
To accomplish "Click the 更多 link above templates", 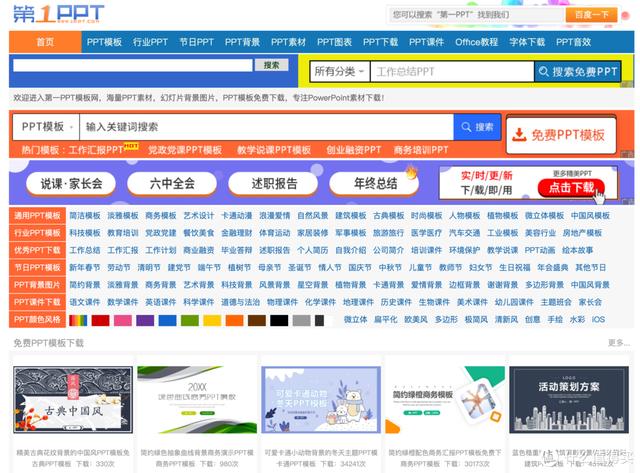I will (x=618, y=343).
